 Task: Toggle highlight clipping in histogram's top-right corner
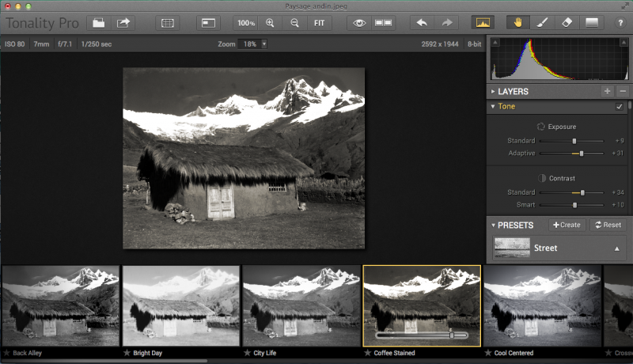pos(624,42)
